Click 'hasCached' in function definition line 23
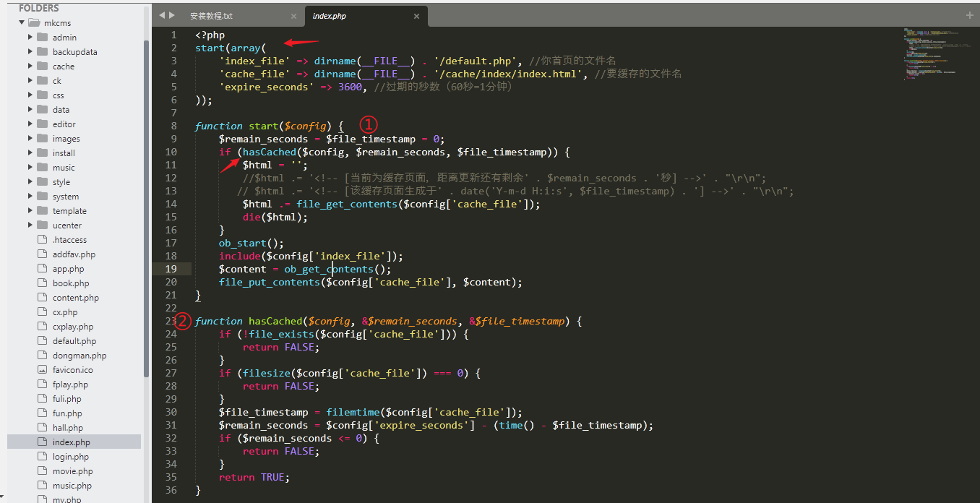The height and width of the screenshot is (503, 980). 275,321
